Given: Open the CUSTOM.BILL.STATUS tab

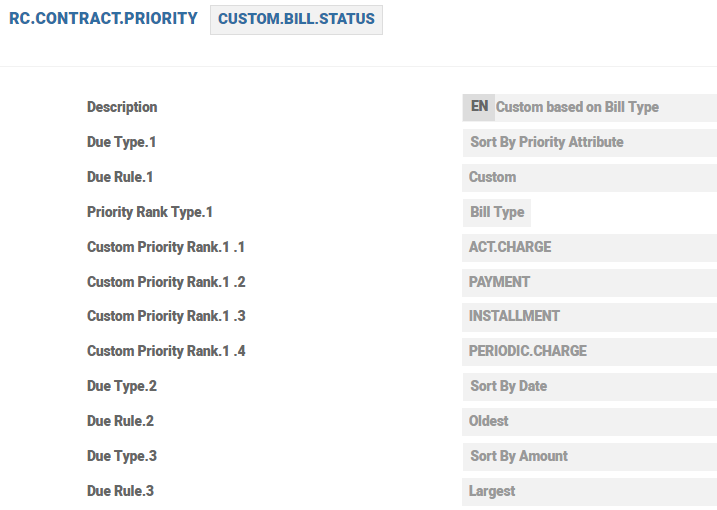Looking at the screenshot, I should [x=296, y=20].
